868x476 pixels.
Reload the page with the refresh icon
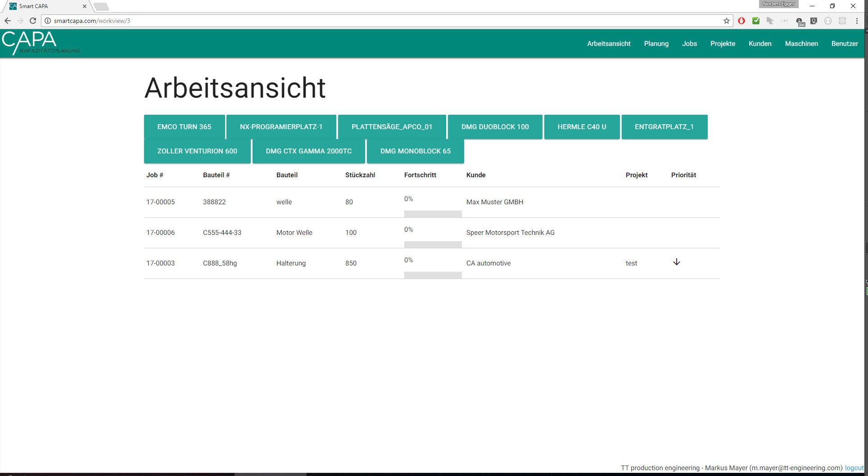[x=33, y=21]
